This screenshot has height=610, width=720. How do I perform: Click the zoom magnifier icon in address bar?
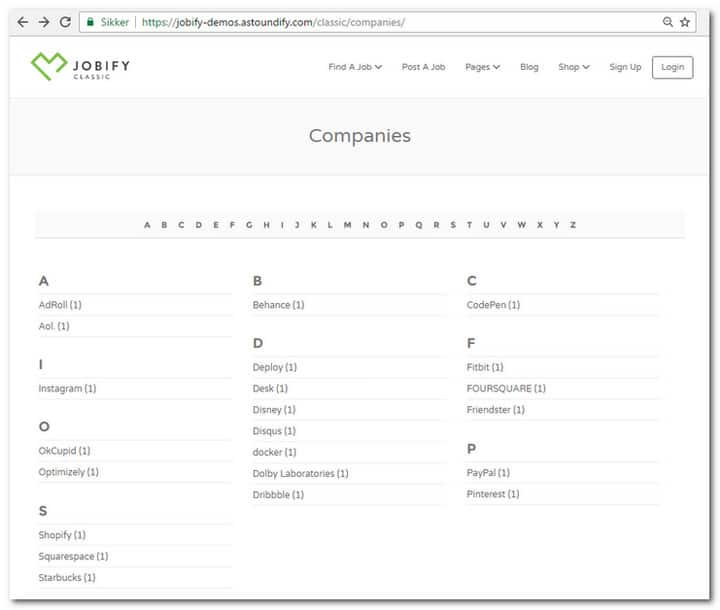coord(668,21)
